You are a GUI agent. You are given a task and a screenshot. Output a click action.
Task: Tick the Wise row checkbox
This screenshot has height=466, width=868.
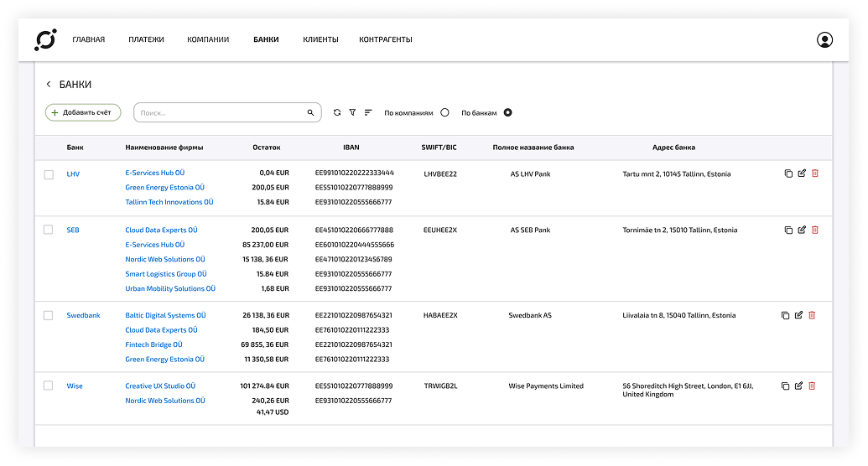(x=48, y=386)
